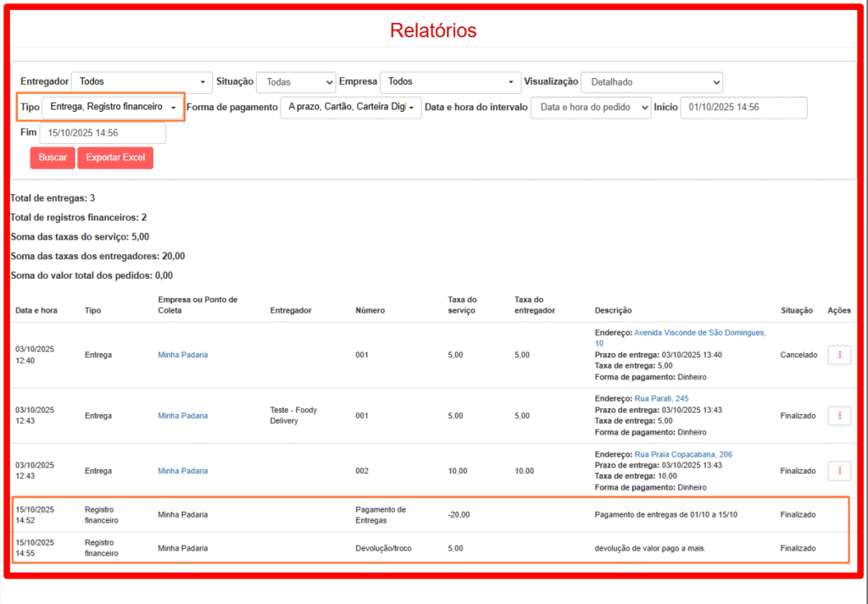Open the Forma de pagamento dropdown
Image resolution: width=868 pixels, height=604 pixels.
pos(351,108)
